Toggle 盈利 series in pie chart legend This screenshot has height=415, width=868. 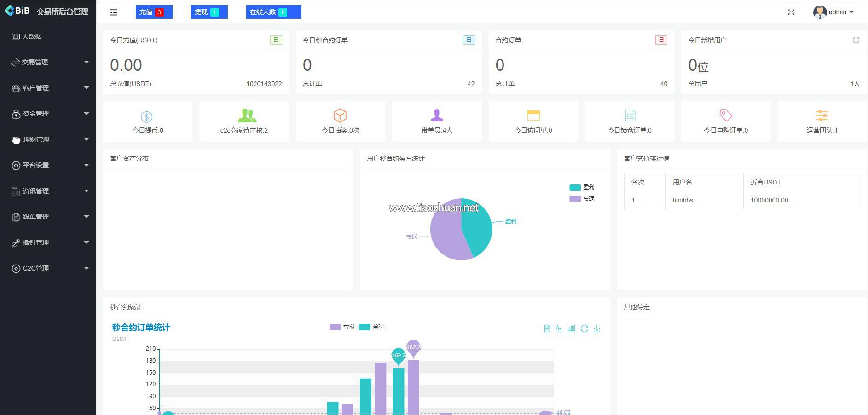pyautogui.click(x=582, y=187)
